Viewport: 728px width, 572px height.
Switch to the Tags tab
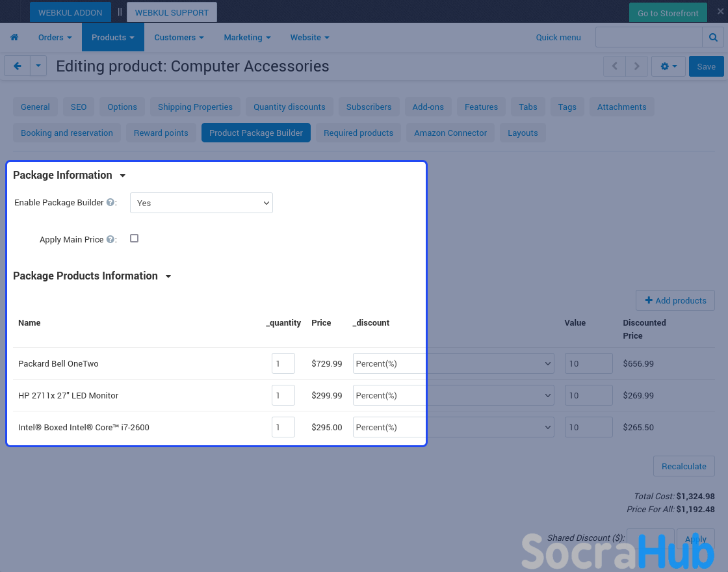[x=567, y=107]
